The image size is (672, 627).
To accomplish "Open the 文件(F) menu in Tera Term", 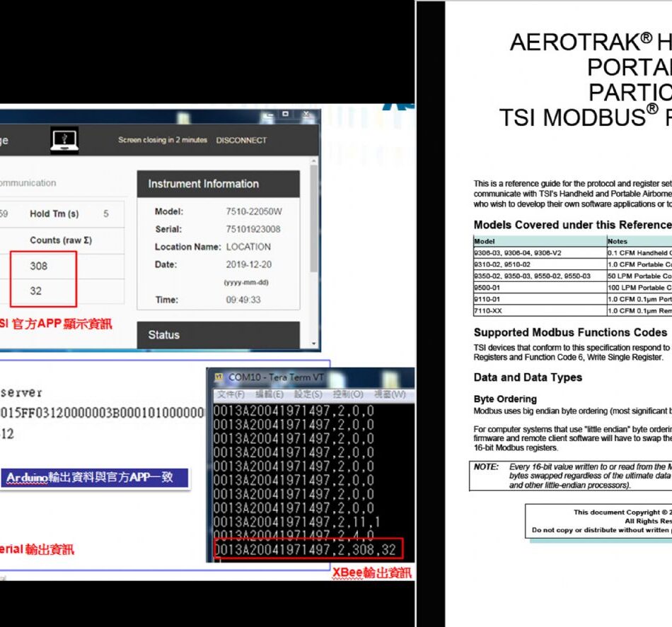I will [x=231, y=394].
